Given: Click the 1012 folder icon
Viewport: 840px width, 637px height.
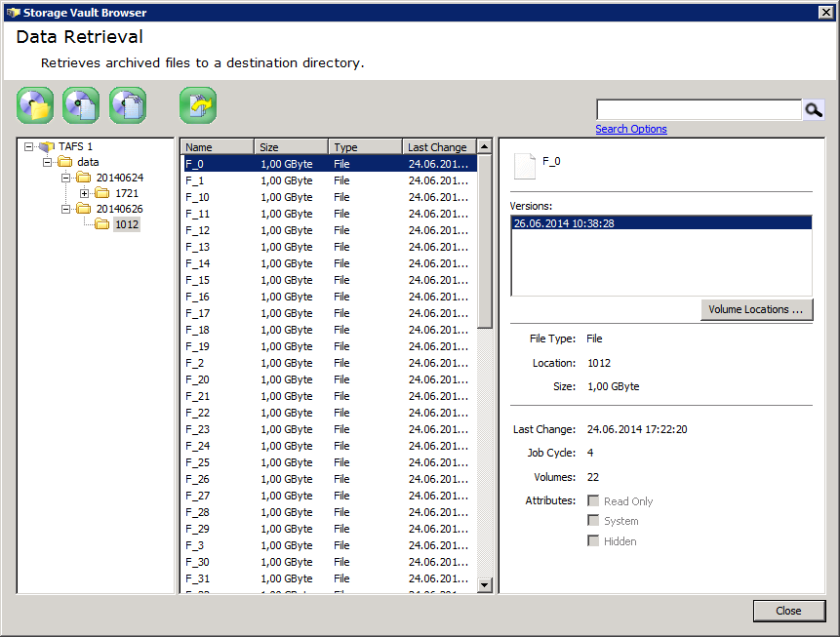Looking at the screenshot, I should pyautogui.click(x=102, y=224).
